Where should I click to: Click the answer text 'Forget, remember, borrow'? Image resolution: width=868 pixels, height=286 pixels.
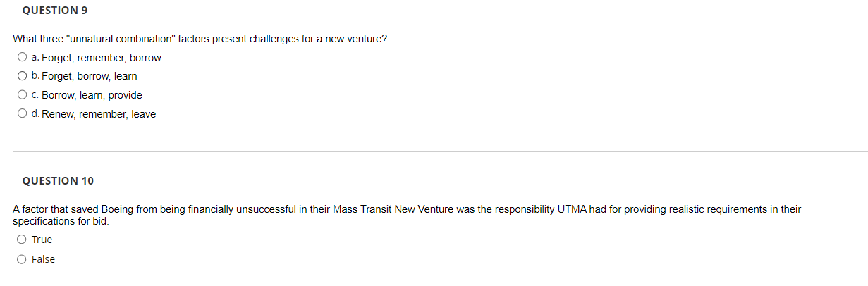tap(102, 57)
